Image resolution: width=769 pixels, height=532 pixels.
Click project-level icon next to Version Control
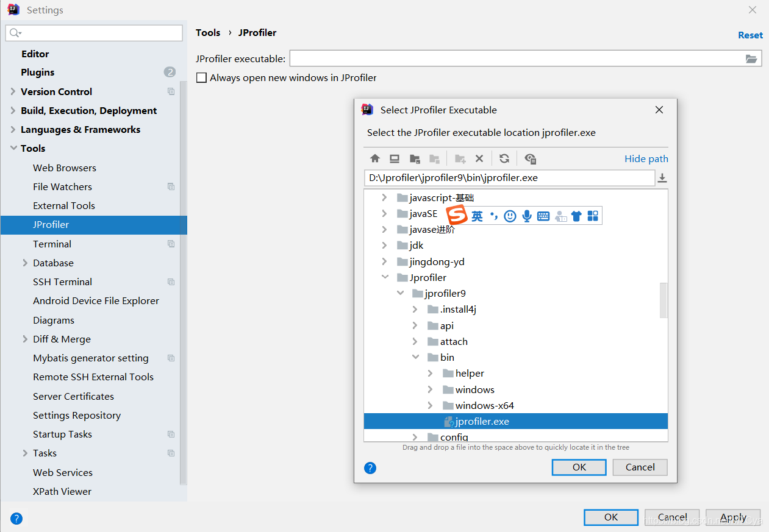[x=171, y=91]
